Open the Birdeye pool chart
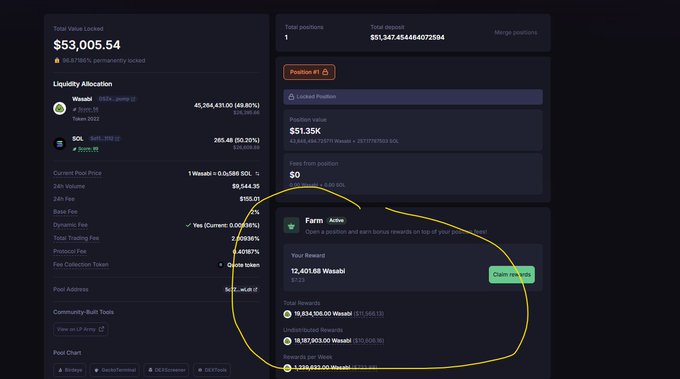The width and height of the screenshot is (680, 379). click(x=70, y=370)
